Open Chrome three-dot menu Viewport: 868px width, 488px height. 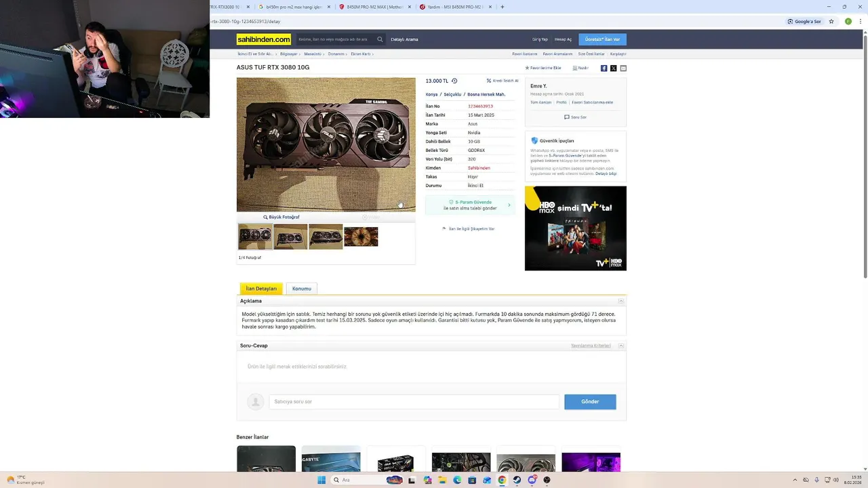click(861, 22)
